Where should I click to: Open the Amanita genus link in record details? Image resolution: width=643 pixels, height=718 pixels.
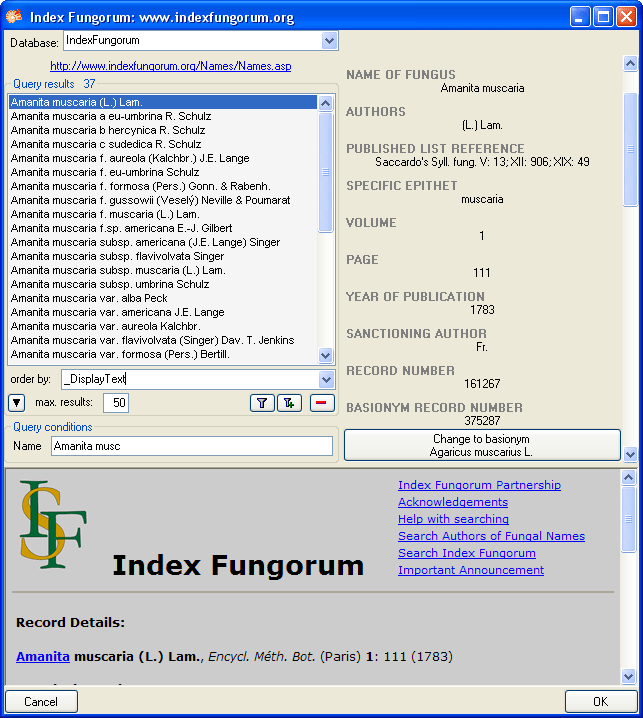43,657
